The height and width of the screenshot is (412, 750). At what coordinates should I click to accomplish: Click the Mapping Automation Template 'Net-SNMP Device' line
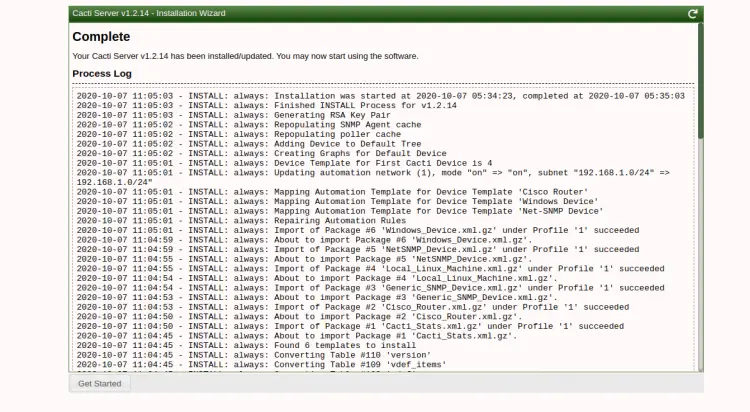tap(340, 211)
